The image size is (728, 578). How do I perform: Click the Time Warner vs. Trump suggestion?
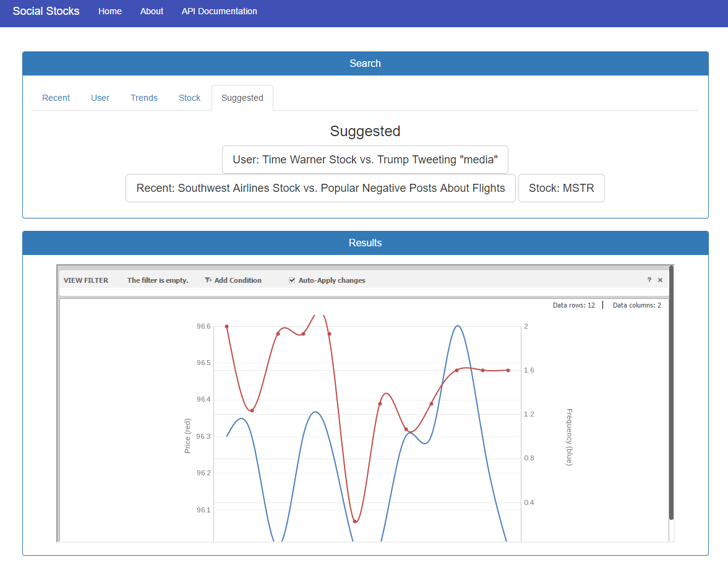(x=365, y=160)
